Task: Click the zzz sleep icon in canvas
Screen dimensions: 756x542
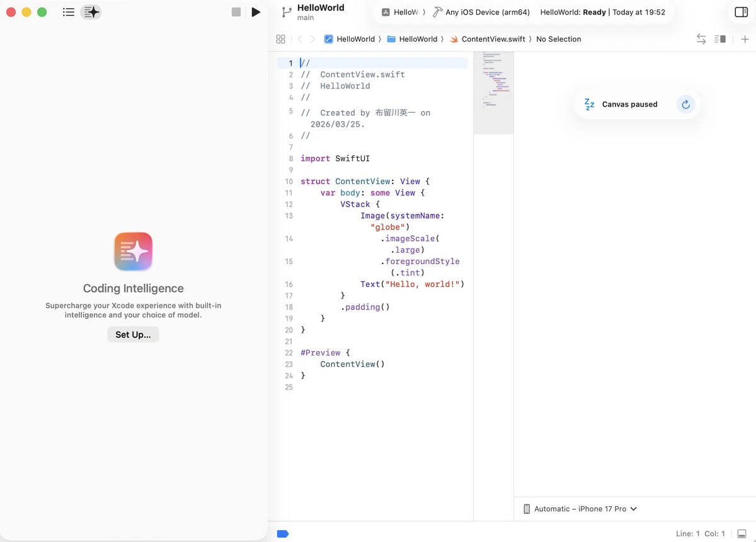Action: point(590,105)
